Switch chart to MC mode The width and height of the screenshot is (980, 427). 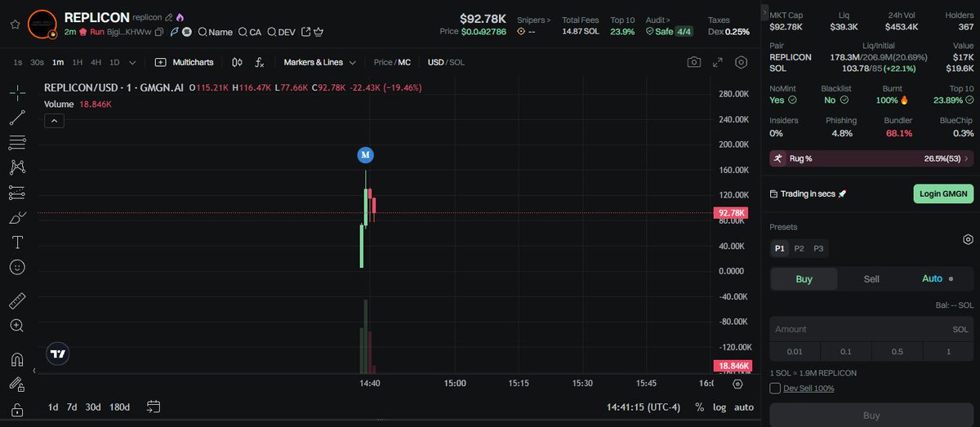coord(404,62)
